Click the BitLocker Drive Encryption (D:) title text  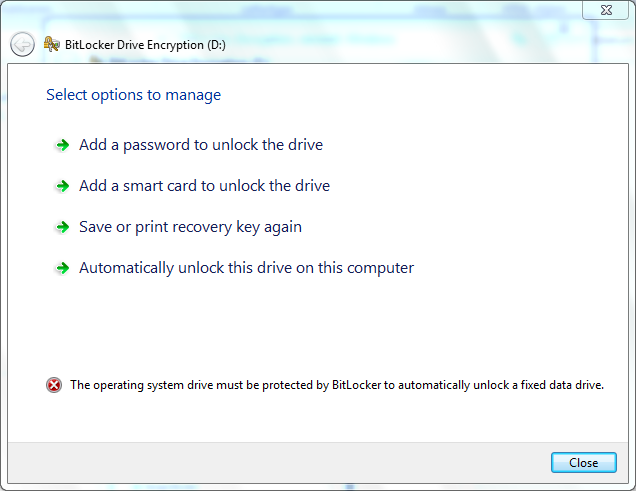click(x=145, y=45)
